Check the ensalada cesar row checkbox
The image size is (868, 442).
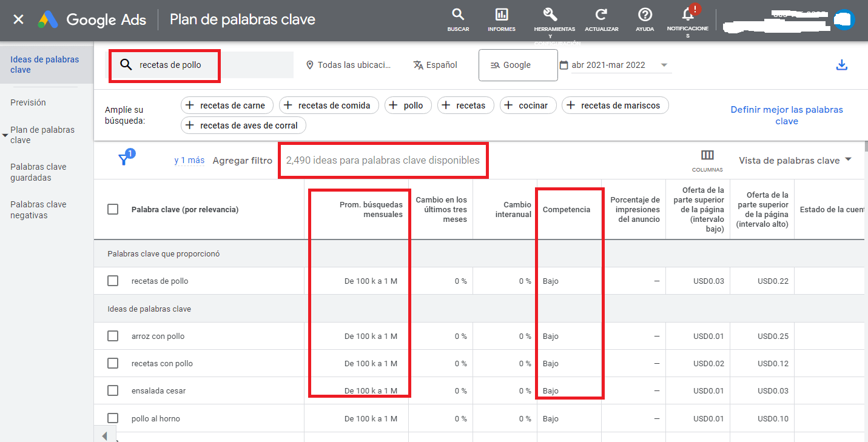click(113, 390)
